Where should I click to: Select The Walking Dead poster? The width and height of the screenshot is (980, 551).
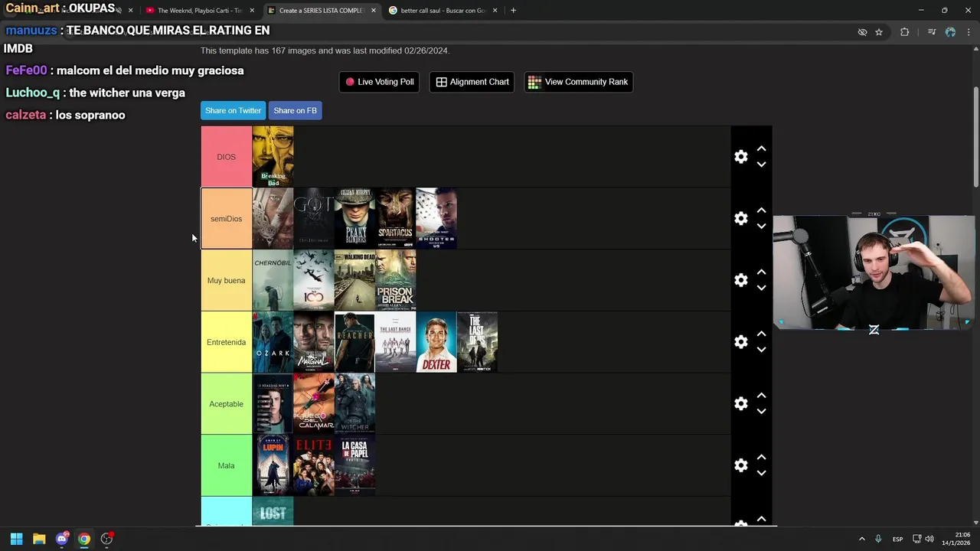[x=354, y=280]
